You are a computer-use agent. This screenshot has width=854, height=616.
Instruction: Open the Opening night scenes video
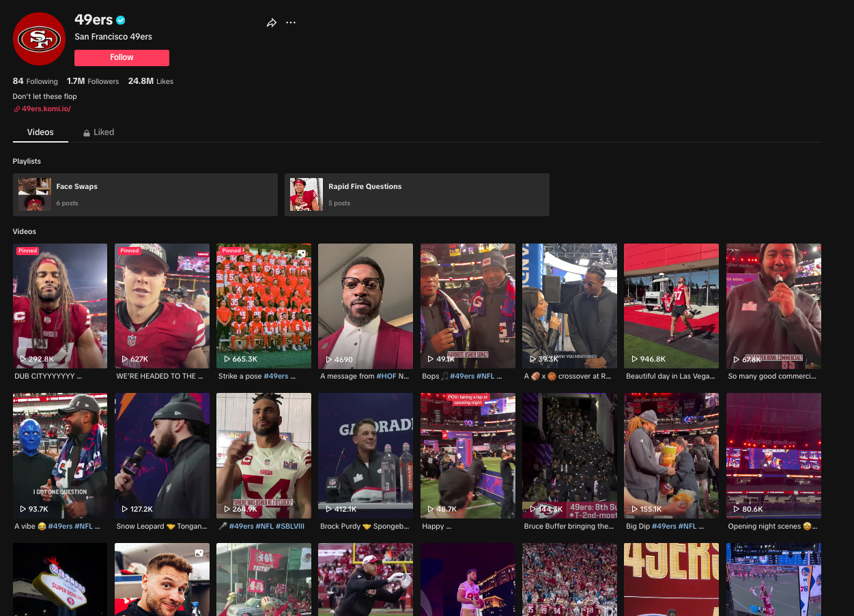773,456
